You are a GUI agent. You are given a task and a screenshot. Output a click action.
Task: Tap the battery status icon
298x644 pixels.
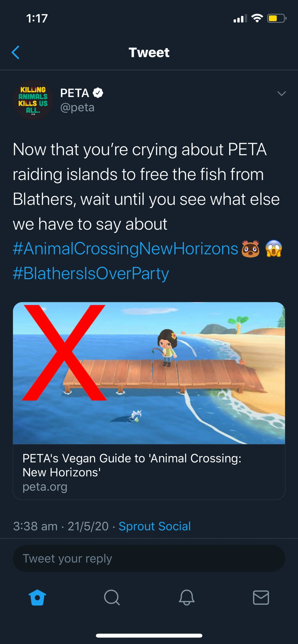(x=277, y=18)
